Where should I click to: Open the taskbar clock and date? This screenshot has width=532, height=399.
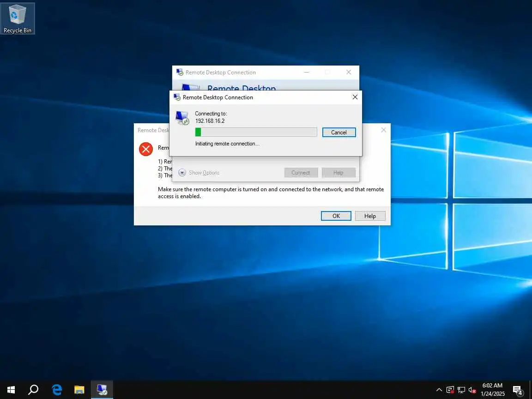tap(493, 390)
